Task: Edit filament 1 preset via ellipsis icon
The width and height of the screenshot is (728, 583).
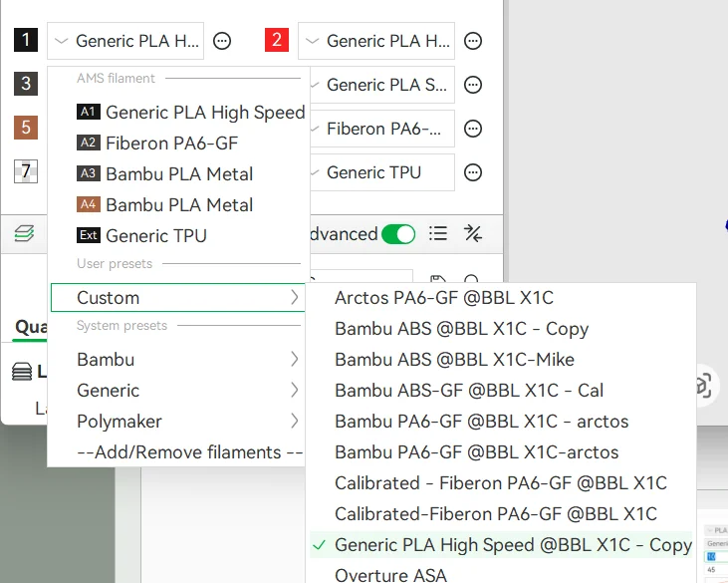Action: tap(222, 41)
